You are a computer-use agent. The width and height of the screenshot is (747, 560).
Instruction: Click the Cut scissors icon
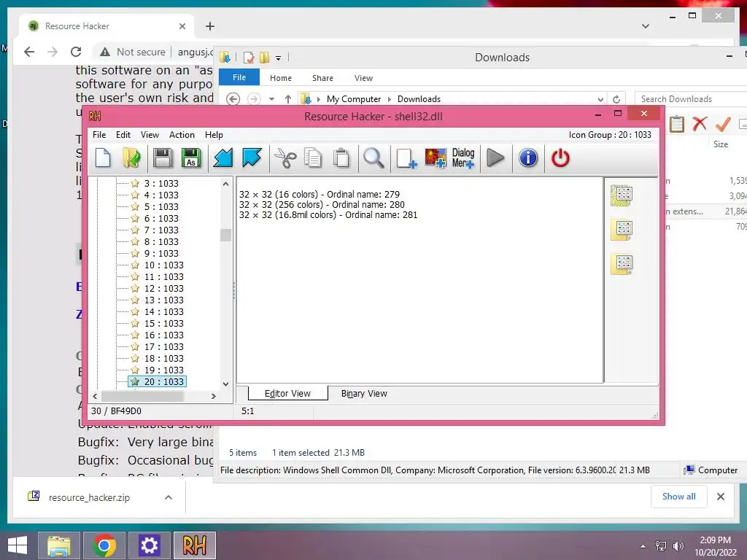tap(285, 158)
